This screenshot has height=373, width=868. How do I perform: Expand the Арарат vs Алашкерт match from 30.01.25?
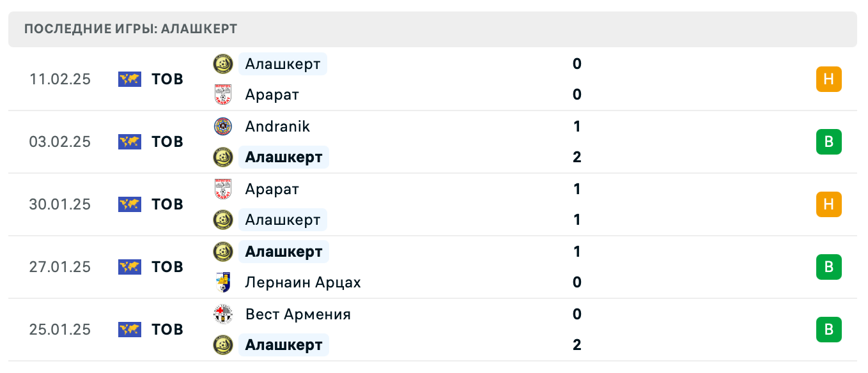[447, 204]
